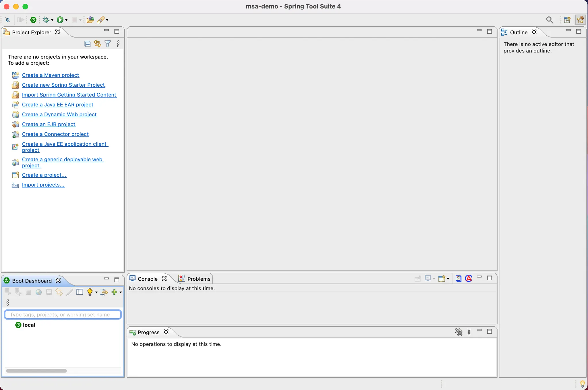
Task: Toggle the Boot Dashboard properties table icon
Action: click(80, 292)
